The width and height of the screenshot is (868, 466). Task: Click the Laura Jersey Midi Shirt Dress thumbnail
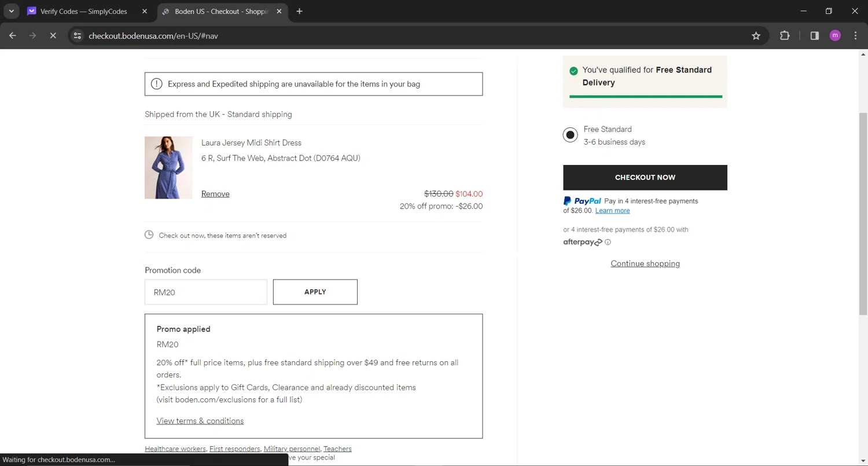[x=168, y=168]
